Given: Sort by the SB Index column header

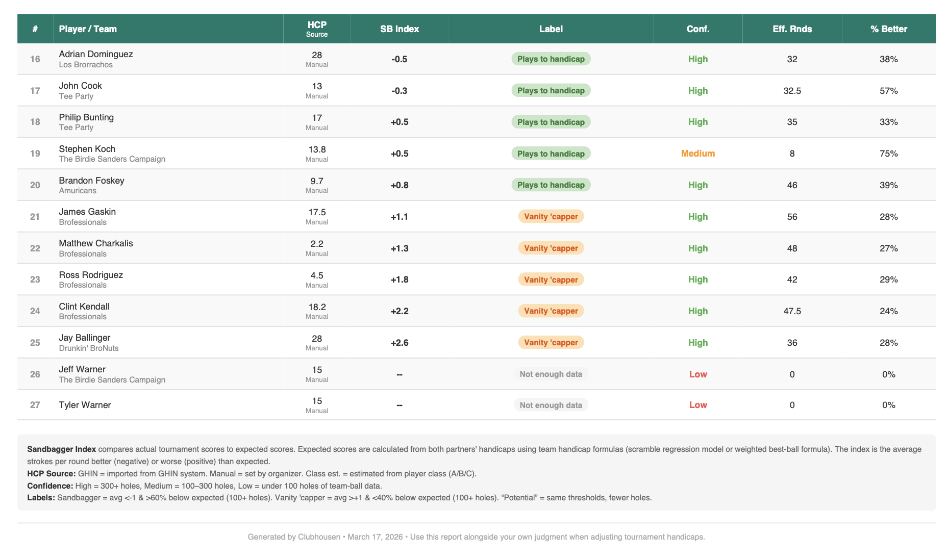Looking at the screenshot, I should pos(398,29).
